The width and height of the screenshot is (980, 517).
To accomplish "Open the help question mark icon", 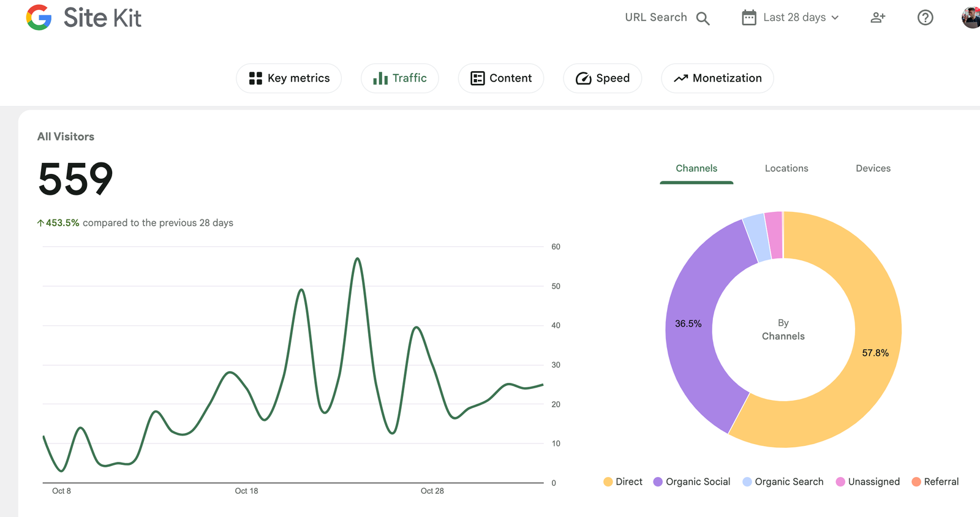I will click(x=925, y=18).
